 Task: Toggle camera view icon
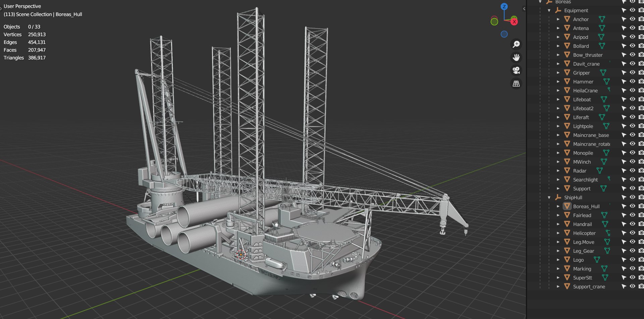(x=516, y=70)
